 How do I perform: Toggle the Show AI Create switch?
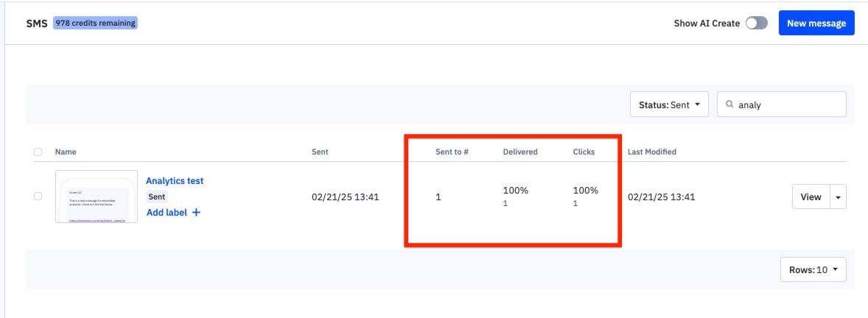(x=756, y=24)
